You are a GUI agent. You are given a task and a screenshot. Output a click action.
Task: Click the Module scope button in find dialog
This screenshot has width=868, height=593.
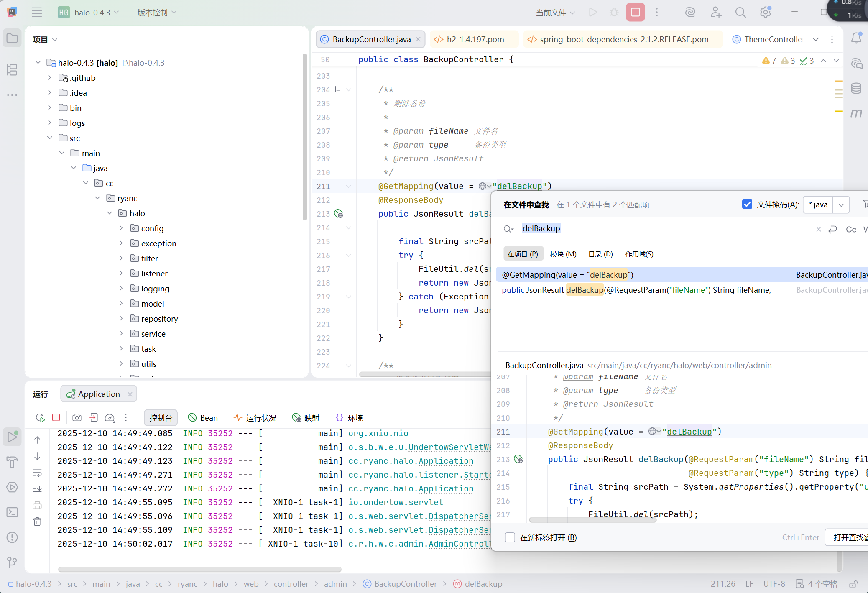tap(563, 254)
